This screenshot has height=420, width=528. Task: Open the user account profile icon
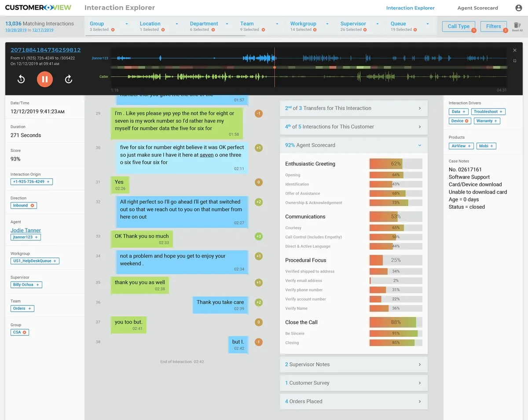pos(519,8)
